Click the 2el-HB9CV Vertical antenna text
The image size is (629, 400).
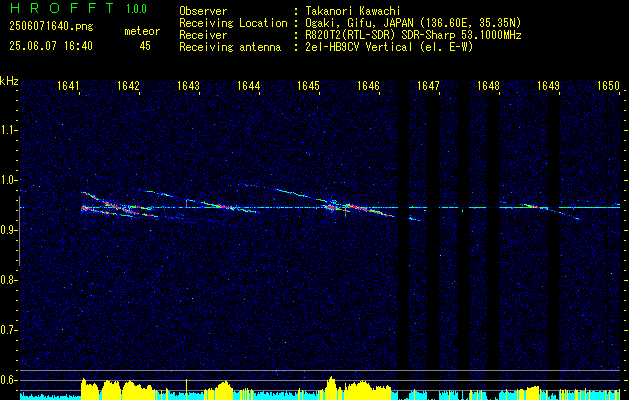click(x=389, y=47)
